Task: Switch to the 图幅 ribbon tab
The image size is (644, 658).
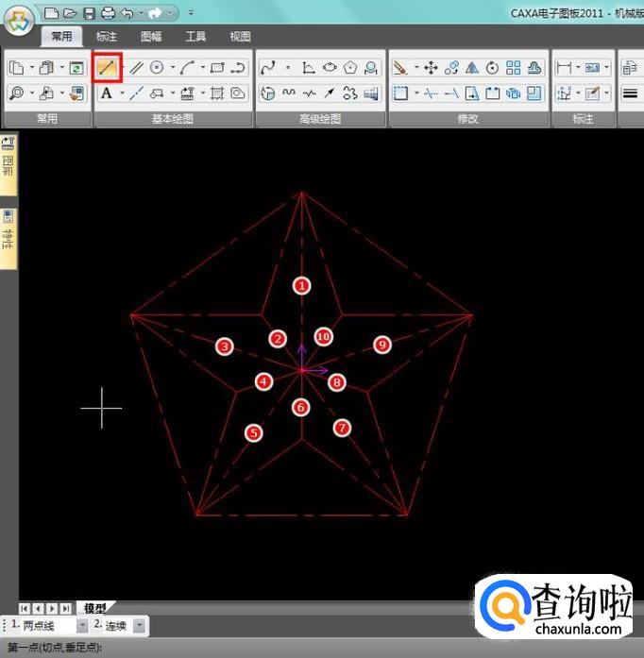Action: click(151, 37)
